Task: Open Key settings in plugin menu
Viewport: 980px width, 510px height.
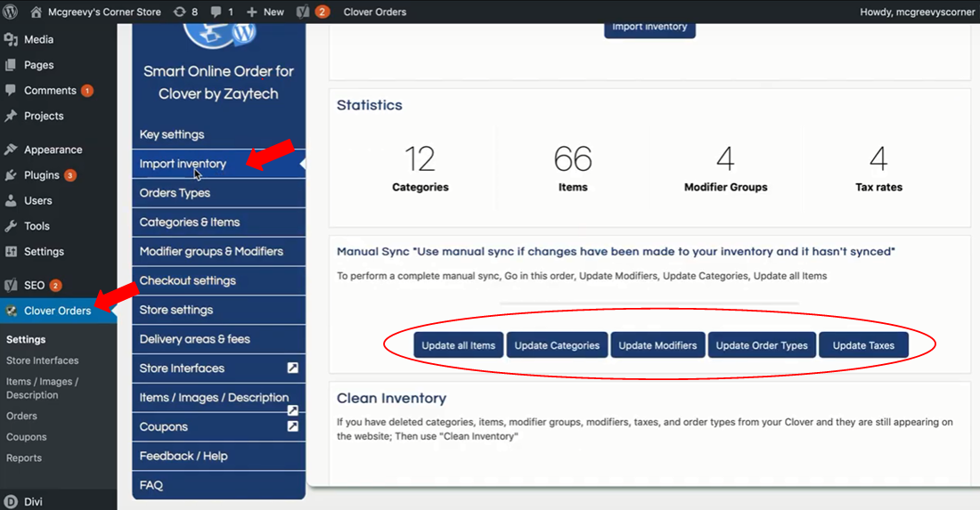Action: click(219, 134)
